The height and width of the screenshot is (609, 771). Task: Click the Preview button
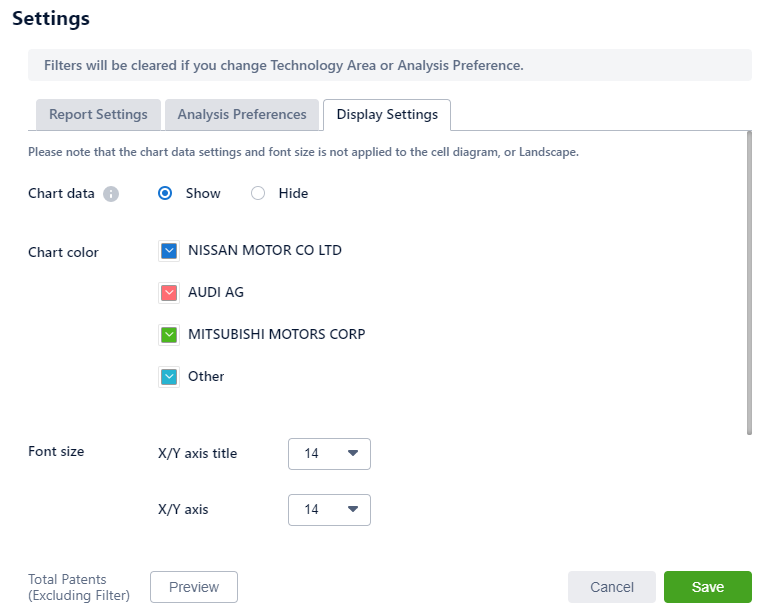coord(194,587)
